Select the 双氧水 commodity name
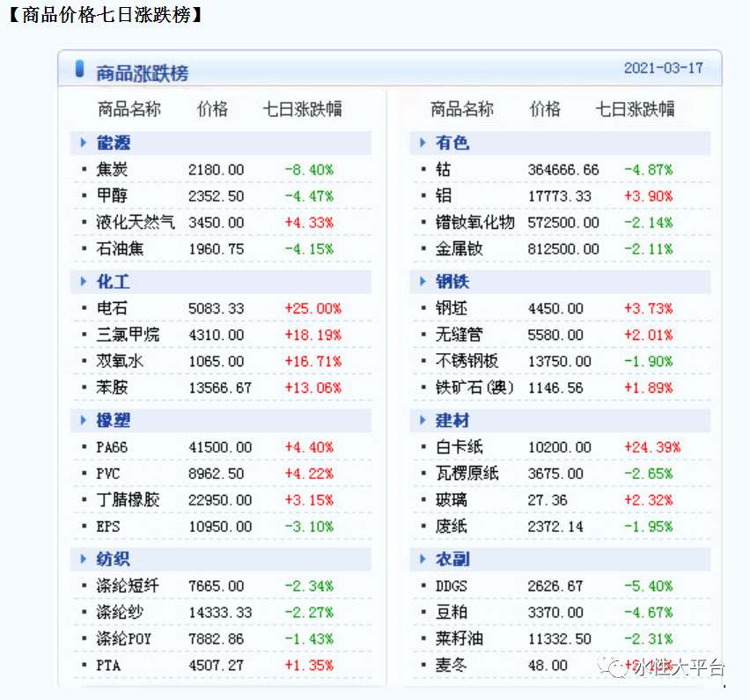This screenshot has width=750, height=700. coord(120,361)
